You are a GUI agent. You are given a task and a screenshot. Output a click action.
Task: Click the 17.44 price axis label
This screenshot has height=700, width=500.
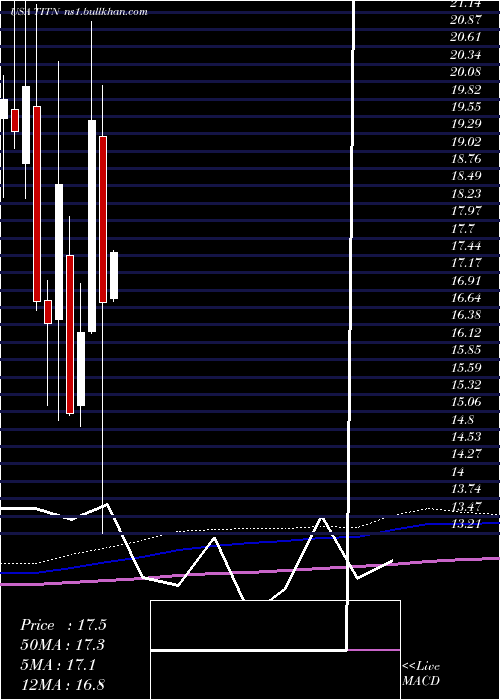click(x=466, y=246)
